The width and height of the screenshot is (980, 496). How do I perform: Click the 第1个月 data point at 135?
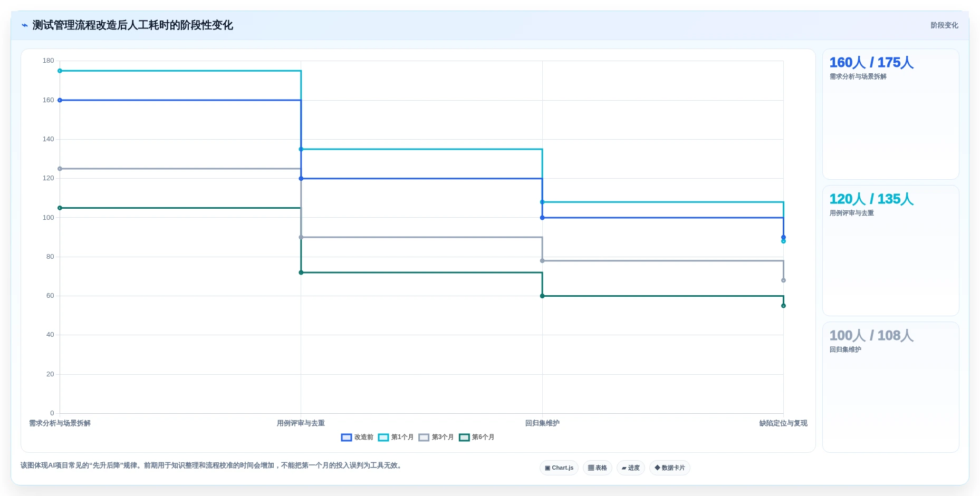tap(301, 149)
